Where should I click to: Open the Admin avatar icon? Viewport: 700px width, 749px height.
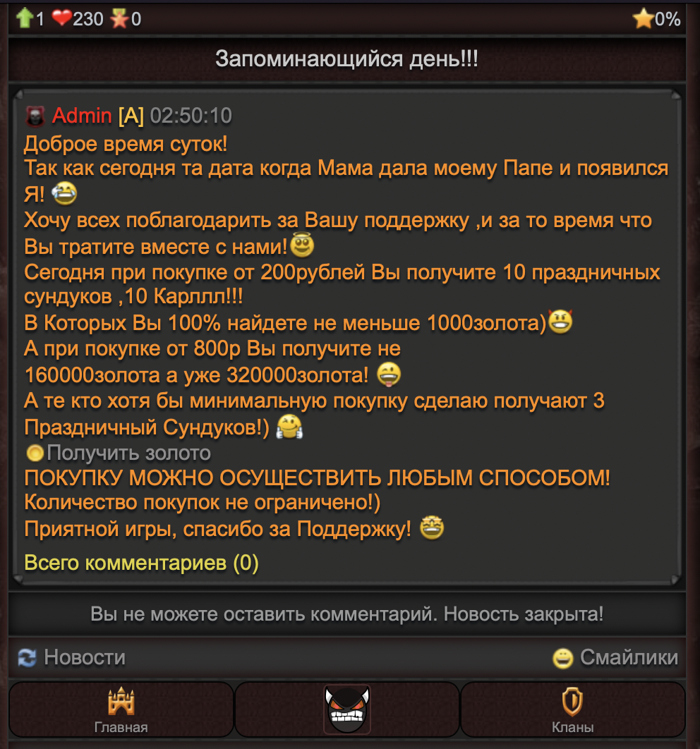pyautogui.click(x=35, y=116)
